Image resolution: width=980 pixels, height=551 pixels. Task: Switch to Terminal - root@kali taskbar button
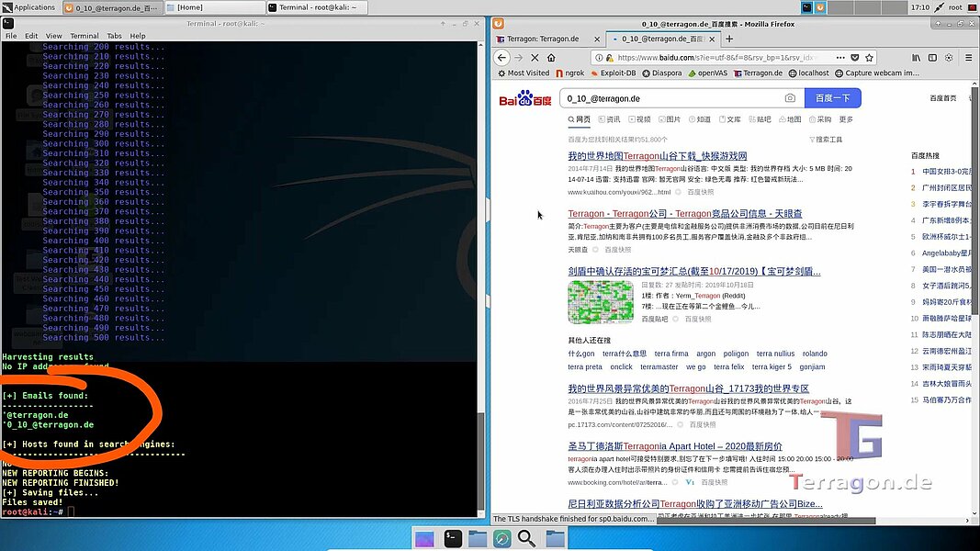click(317, 7)
